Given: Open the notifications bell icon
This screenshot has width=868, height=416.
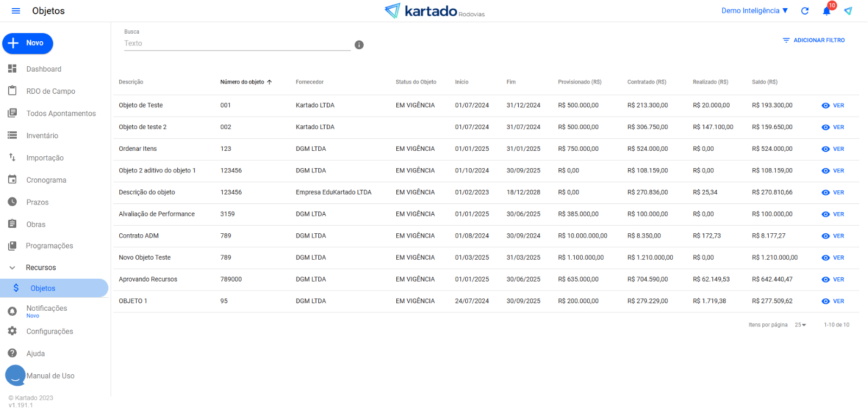Looking at the screenshot, I should (x=826, y=11).
